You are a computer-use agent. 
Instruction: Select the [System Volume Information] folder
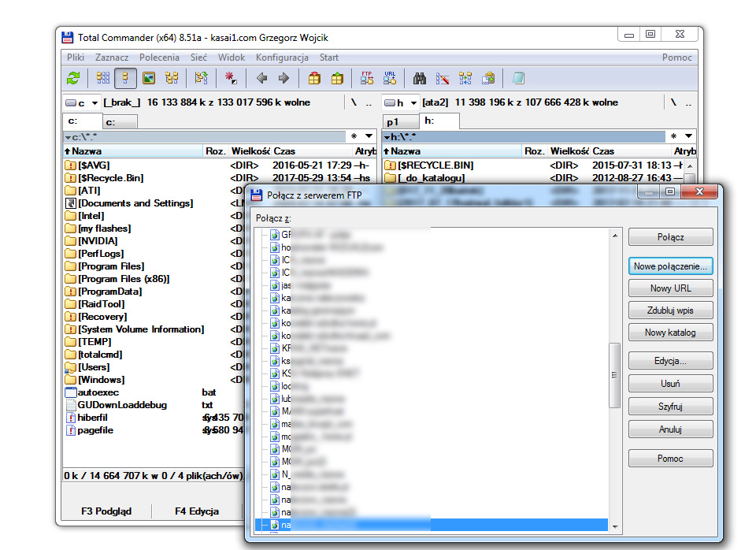[141, 329]
